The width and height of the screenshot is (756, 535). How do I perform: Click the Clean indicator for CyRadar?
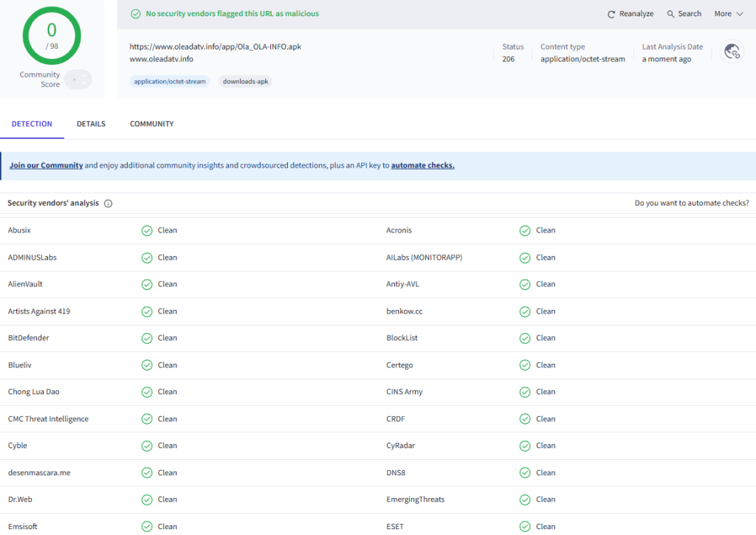(525, 446)
